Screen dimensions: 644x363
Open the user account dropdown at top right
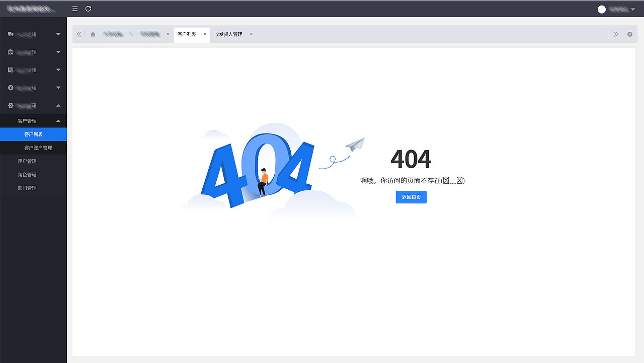coord(620,9)
